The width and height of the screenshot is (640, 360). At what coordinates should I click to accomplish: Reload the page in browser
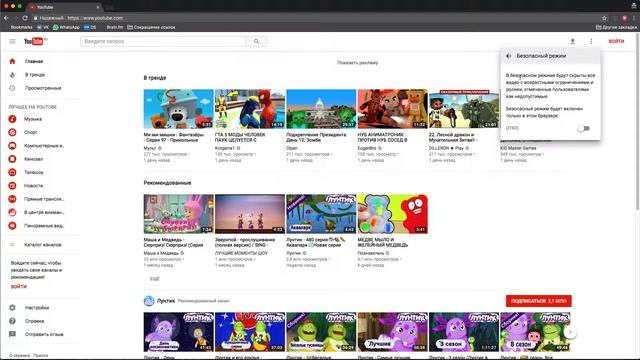(x=25, y=18)
